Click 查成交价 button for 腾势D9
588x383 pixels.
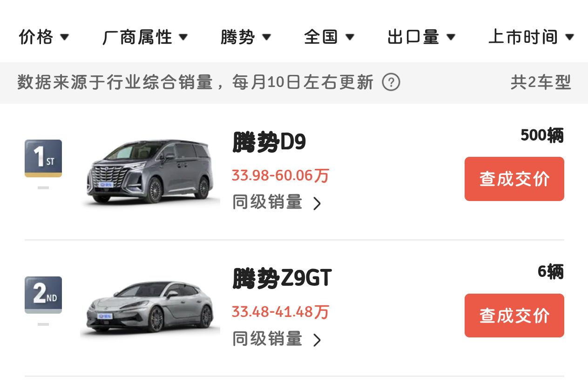coord(514,179)
